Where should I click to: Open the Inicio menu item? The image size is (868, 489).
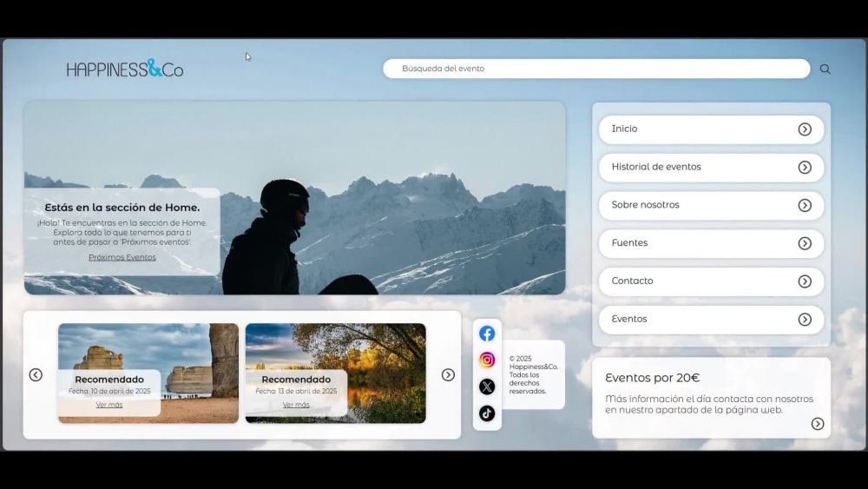coord(712,129)
